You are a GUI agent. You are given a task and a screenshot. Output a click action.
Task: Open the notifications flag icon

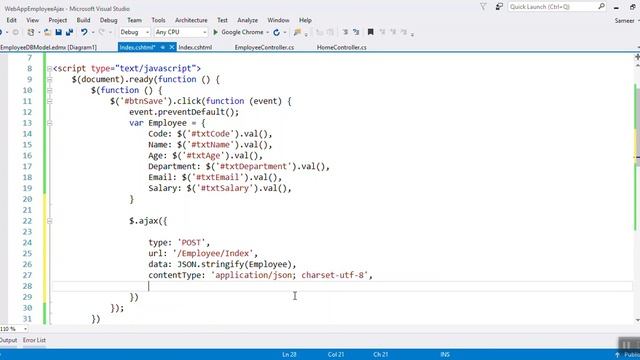[483, 7]
